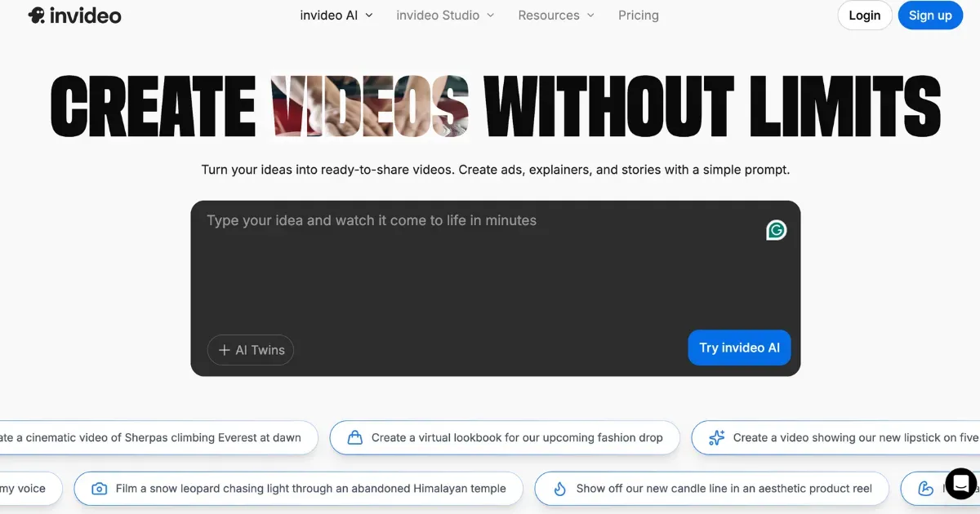Open the Pricing page
980x514 pixels.
639,16
